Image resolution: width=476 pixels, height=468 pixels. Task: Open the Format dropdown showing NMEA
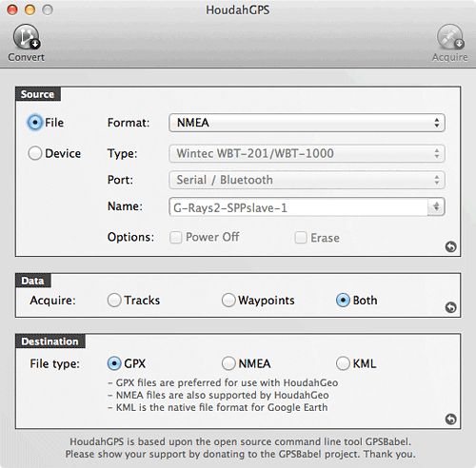[x=307, y=123]
